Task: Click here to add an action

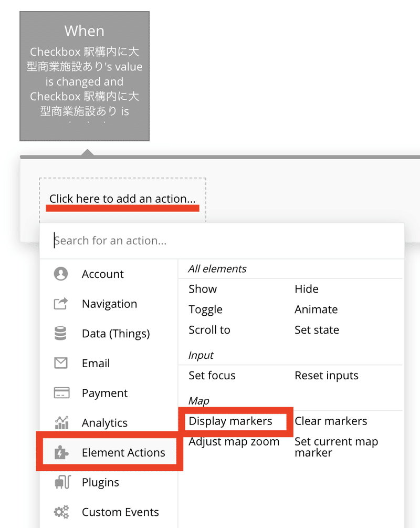Action: coord(122,199)
